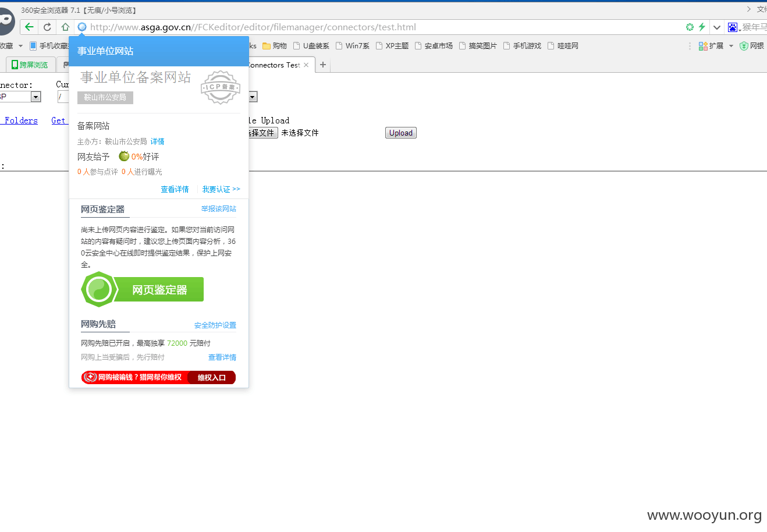The width and height of the screenshot is (767, 532).
Task: Click the green 网页鉴定器 button
Action: 143,289
